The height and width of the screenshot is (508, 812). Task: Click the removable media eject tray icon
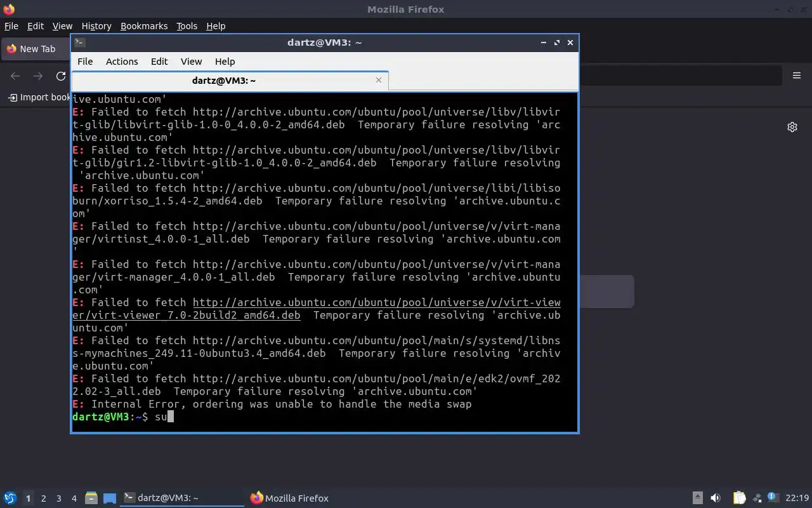[x=697, y=498]
